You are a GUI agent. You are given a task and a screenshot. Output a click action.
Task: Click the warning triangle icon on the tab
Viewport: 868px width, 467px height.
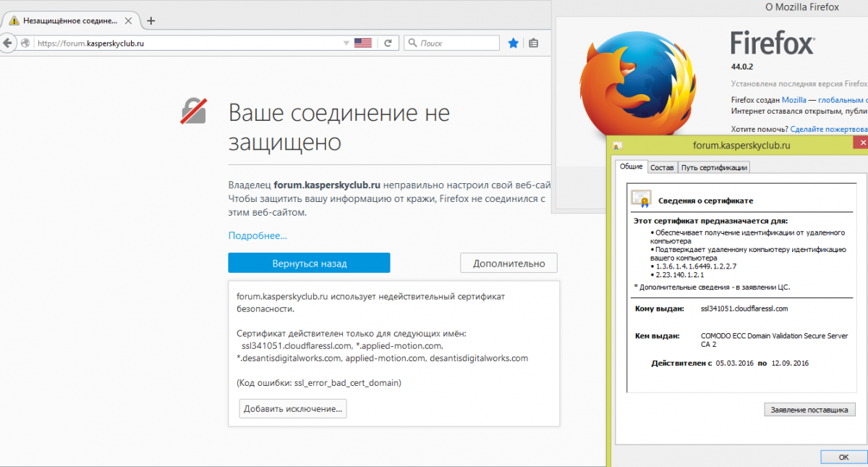pyautogui.click(x=14, y=21)
